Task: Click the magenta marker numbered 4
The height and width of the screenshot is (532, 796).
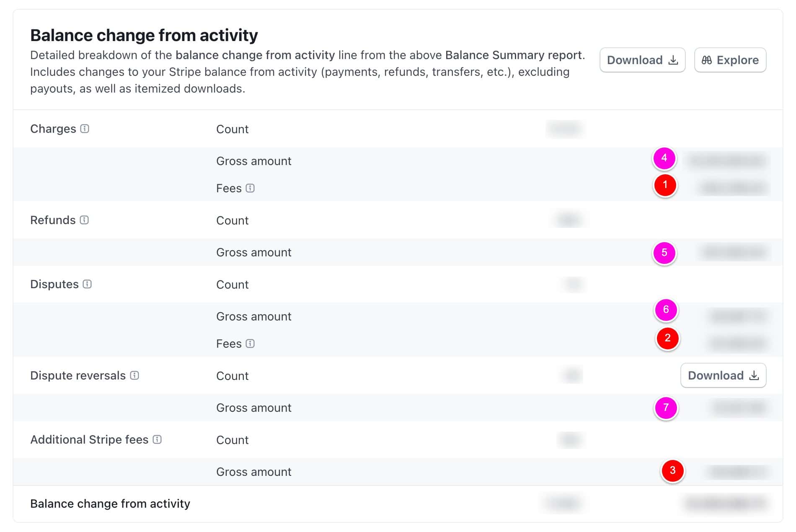Action: (664, 158)
